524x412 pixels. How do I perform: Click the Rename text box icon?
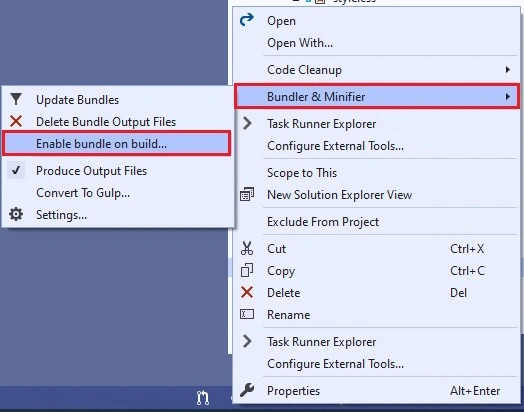pyautogui.click(x=247, y=314)
